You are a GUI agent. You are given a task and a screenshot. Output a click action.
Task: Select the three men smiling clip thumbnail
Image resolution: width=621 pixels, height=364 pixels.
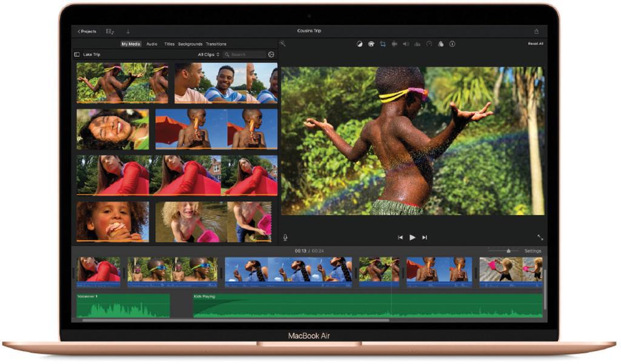(226, 83)
